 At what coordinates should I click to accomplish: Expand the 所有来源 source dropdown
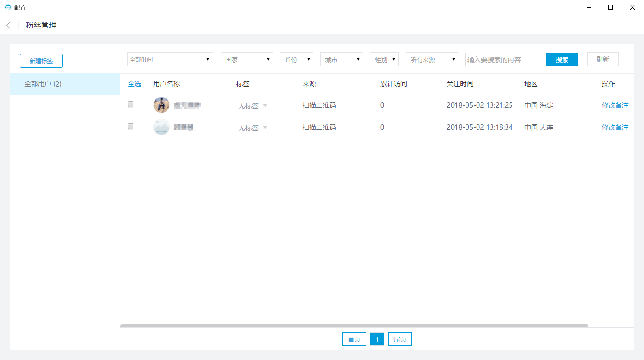pos(432,59)
